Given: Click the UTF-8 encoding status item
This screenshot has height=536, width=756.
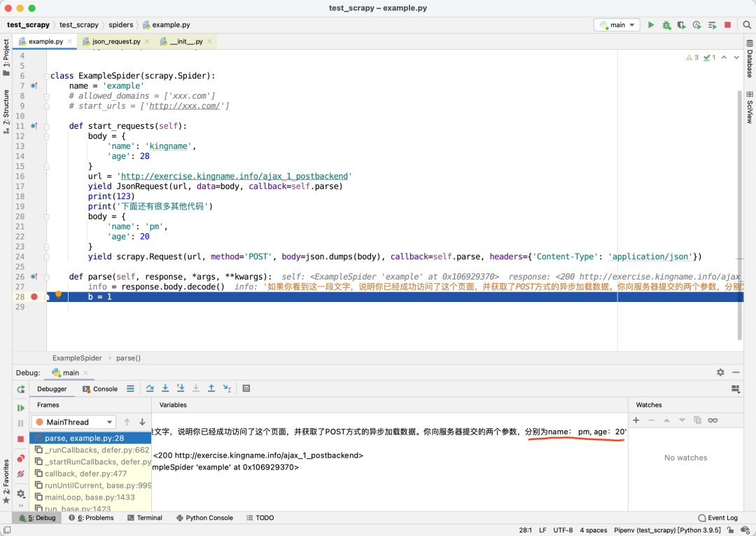Looking at the screenshot, I should pos(563,530).
